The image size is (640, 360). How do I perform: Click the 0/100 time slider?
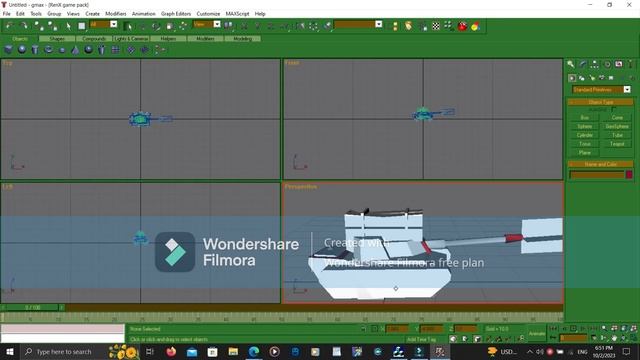(x=33, y=307)
